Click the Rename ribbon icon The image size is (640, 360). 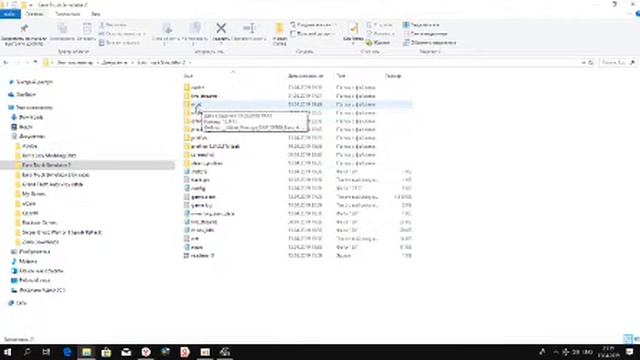coord(249,28)
